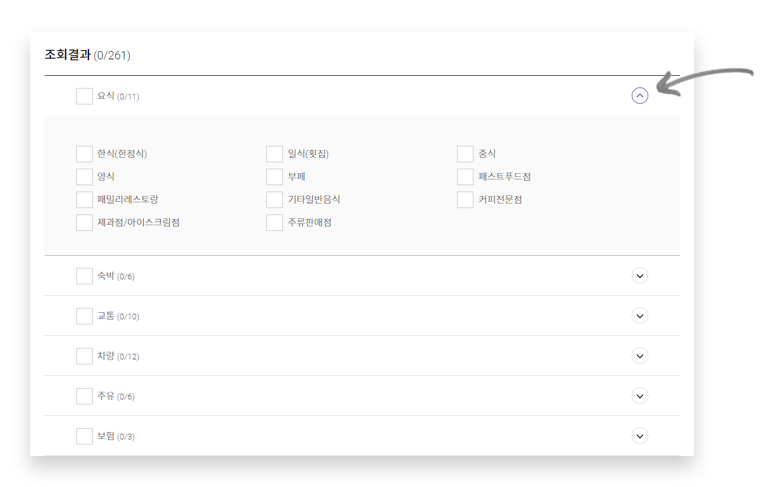Tick the 한식(한정식) checkbox
The image size is (772, 487).
coord(84,154)
